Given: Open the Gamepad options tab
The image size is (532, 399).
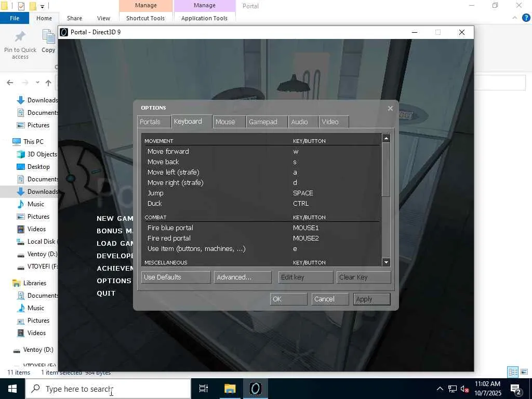Looking at the screenshot, I should pos(267,122).
